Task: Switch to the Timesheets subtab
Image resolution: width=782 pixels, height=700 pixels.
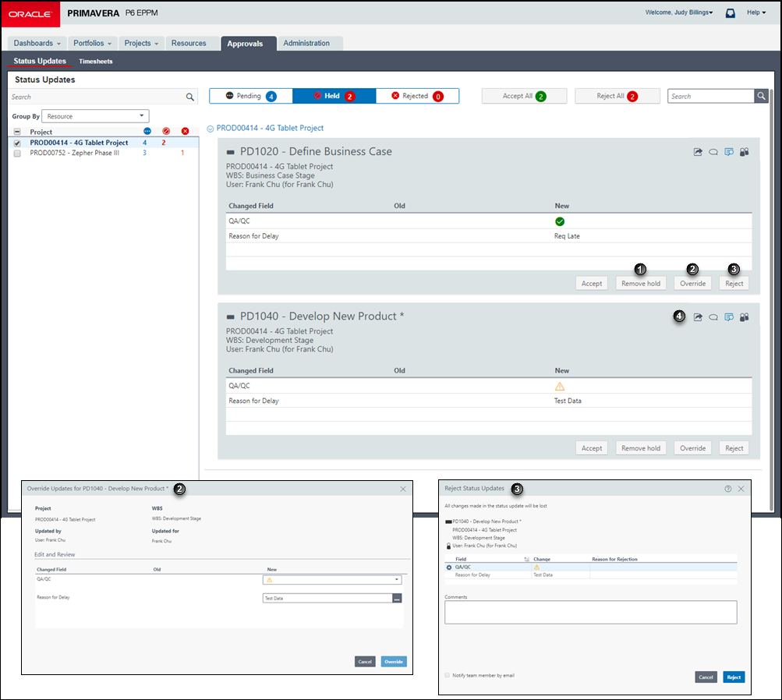Action: coord(96,62)
